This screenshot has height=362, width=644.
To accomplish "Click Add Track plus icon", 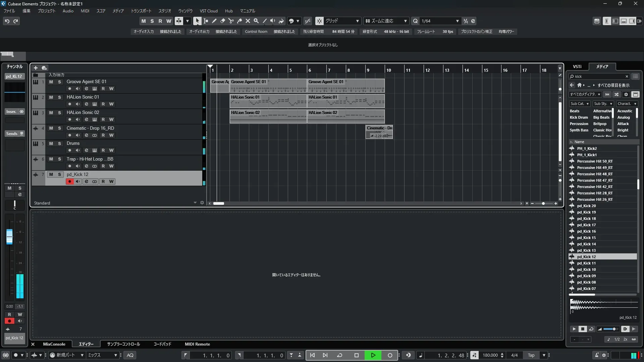I will 36,68.
